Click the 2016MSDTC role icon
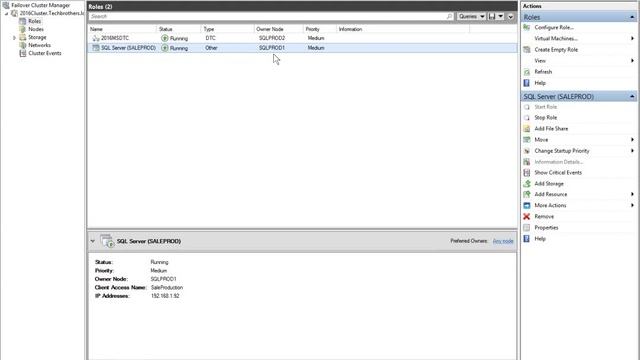The width and height of the screenshot is (640, 360). 96,38
